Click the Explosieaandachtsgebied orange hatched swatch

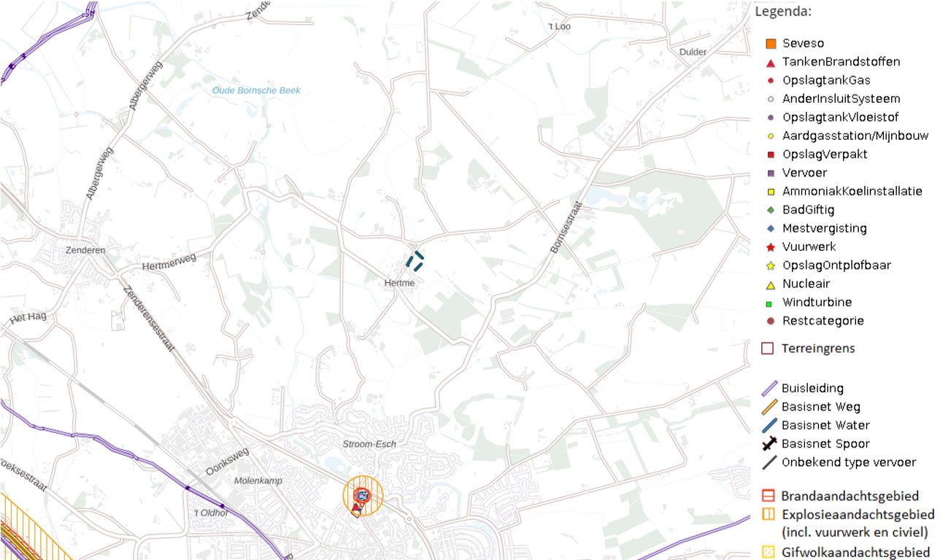coord(768,515)
